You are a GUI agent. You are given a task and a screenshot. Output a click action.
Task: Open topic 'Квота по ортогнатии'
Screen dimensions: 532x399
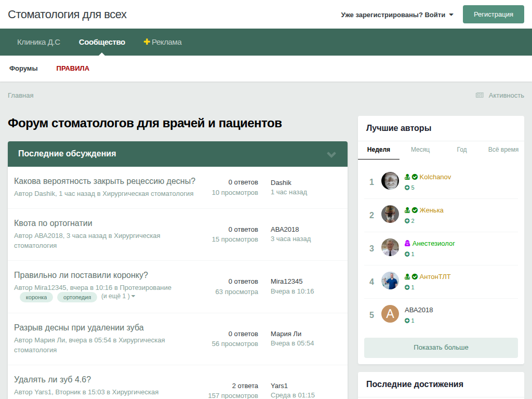[x=53, y=223]
